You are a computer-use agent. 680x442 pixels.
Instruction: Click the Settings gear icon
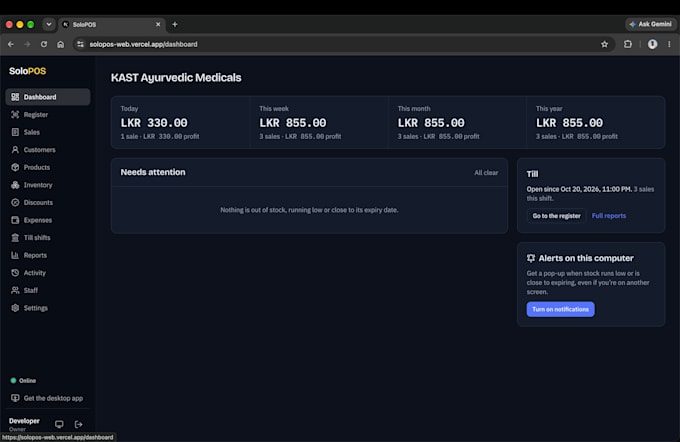15,308
